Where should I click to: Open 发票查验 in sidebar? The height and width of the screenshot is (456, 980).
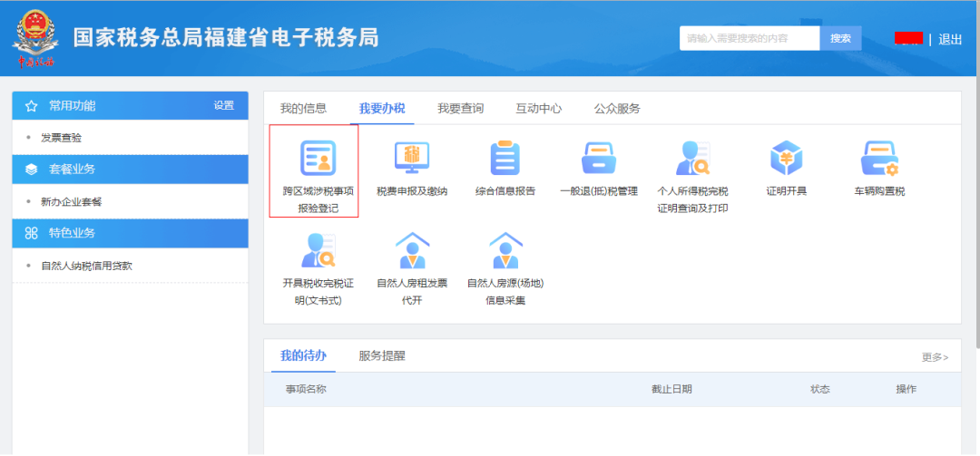pyautogui.click(x=62, y=138)
